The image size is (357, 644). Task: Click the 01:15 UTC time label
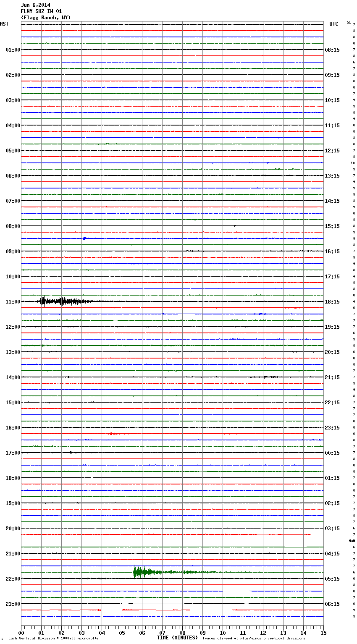pos(332,478)
